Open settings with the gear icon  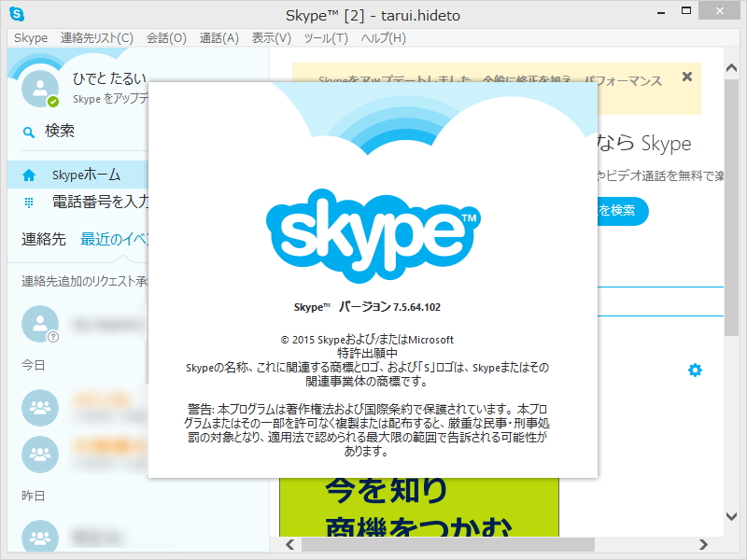[694, 370]
